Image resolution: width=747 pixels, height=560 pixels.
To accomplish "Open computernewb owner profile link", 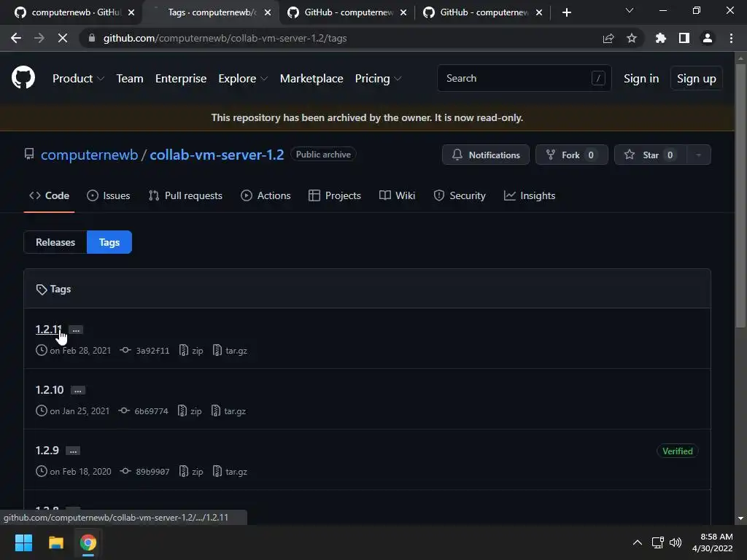I will pos(89,155).
